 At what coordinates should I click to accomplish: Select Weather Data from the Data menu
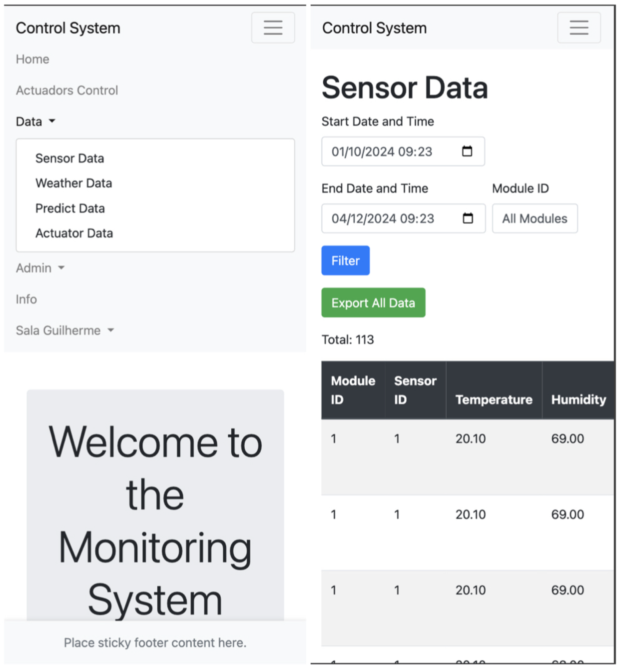click(74, 183)
